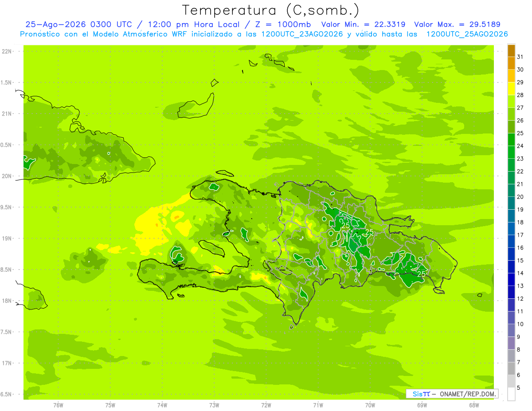Click the '19N' latitude label
The height and width of the screenshot is (411, 532).
coord(8,239)
